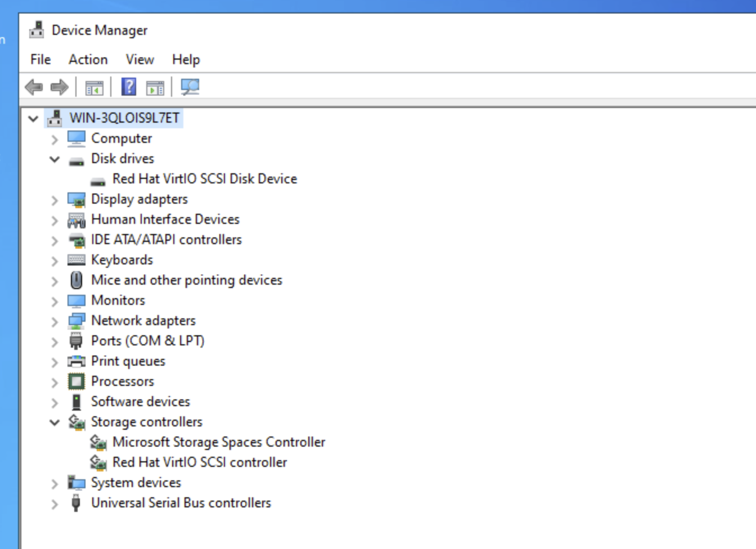Click the Show/Hide Console Tree icon
Viewport: 756px width, 549px height.
pyautogui.click(x=94, y=88)
